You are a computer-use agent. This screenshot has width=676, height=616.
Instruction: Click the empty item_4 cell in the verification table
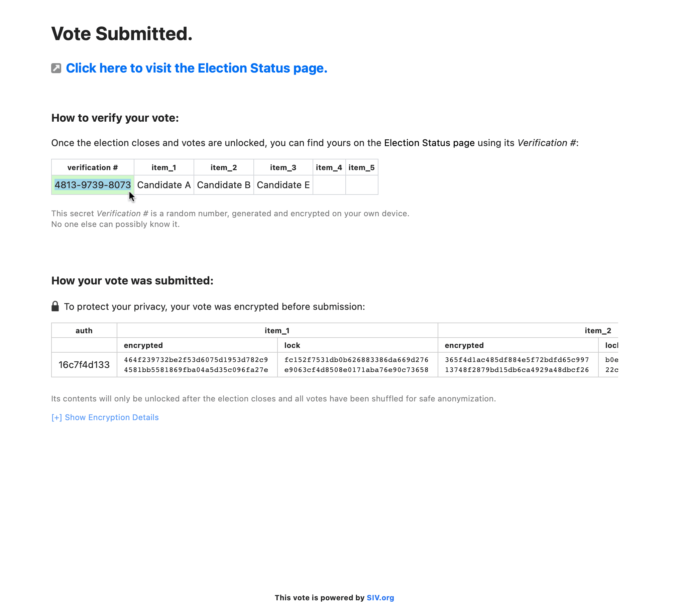329,184
